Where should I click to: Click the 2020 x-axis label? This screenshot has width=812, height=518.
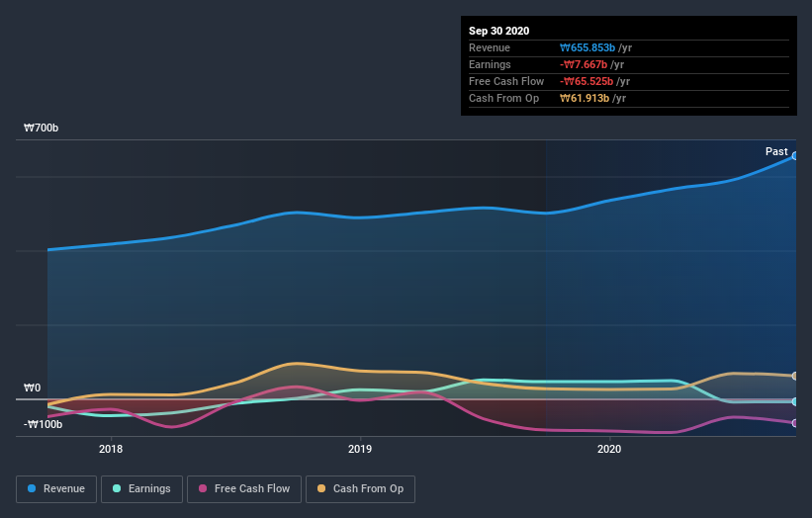click(609, 449)
